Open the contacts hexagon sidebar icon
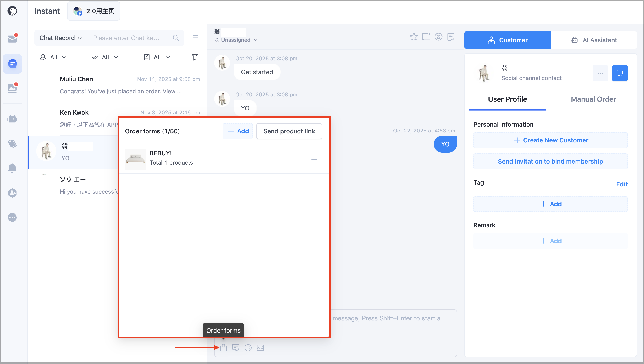644x364 pixels. pos(12,193)
